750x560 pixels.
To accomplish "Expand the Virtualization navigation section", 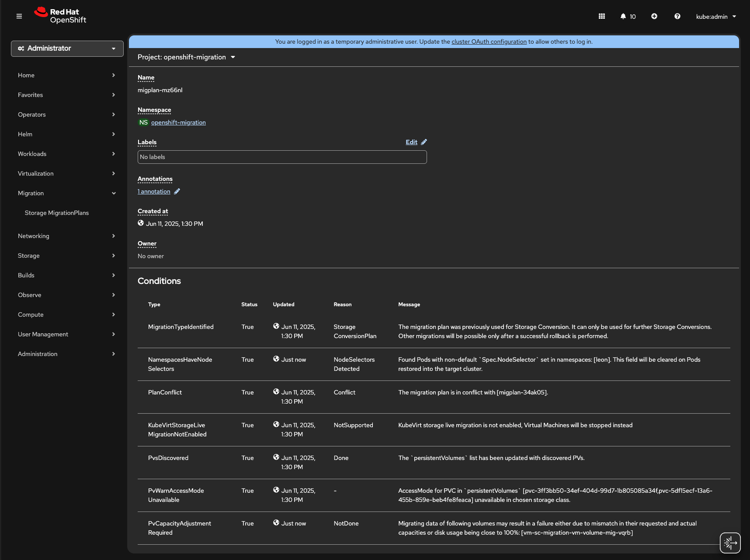I will click(66, 173).
